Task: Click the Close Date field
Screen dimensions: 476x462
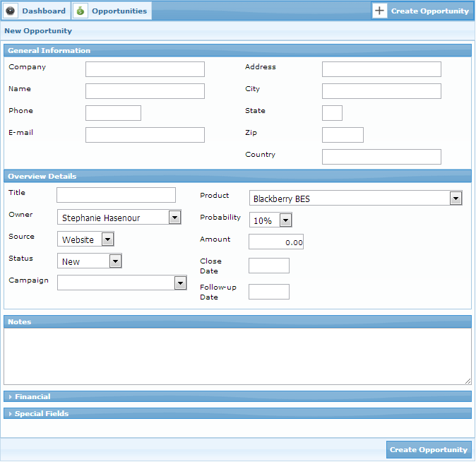Action: [269, 266]
